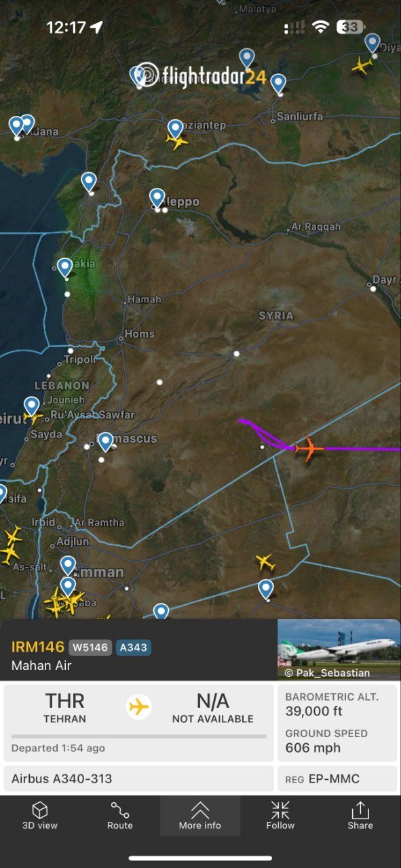Tap the airport pin at Damascus

pyautogui.click(x=105, y=442)
